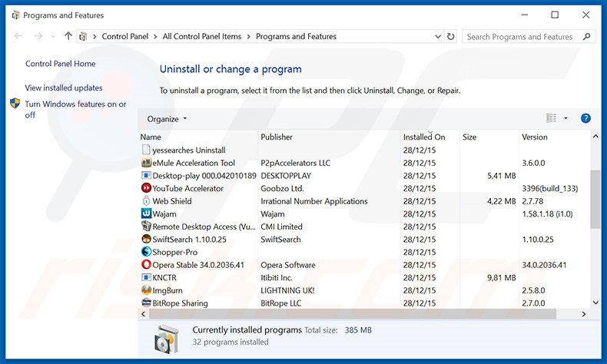Navigate to Control Panel breadcrumb
This screenshot has width=607, height=364.
125,37
